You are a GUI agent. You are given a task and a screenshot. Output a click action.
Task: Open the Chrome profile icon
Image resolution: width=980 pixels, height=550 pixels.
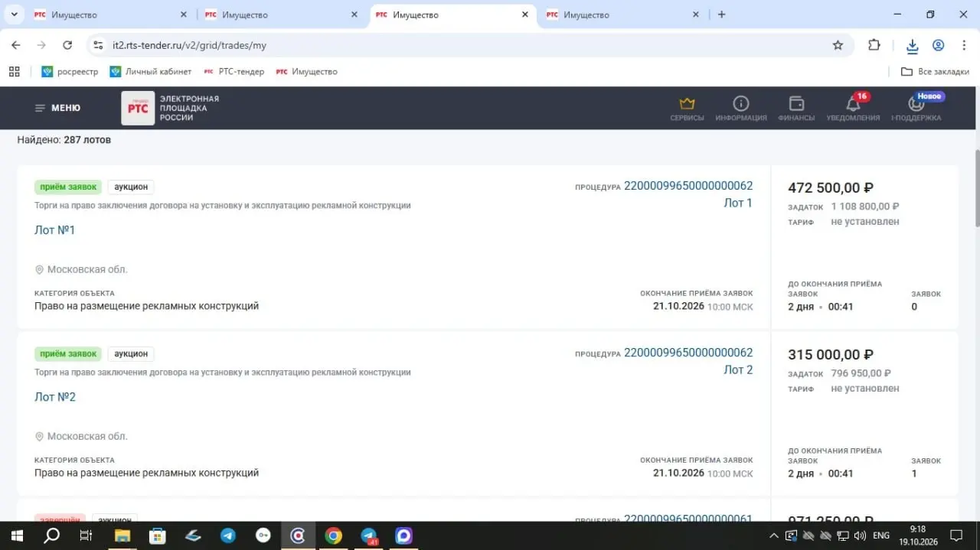click(938, 45)
